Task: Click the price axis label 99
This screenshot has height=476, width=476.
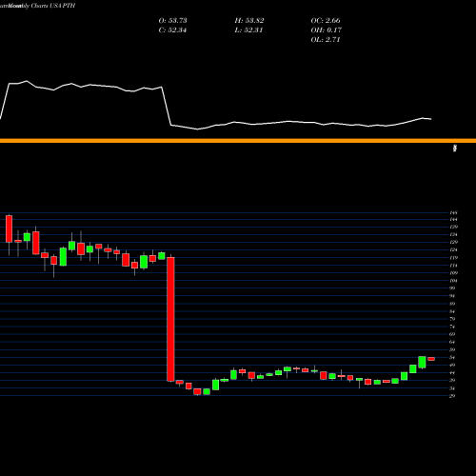Action: tap(452, 288)
